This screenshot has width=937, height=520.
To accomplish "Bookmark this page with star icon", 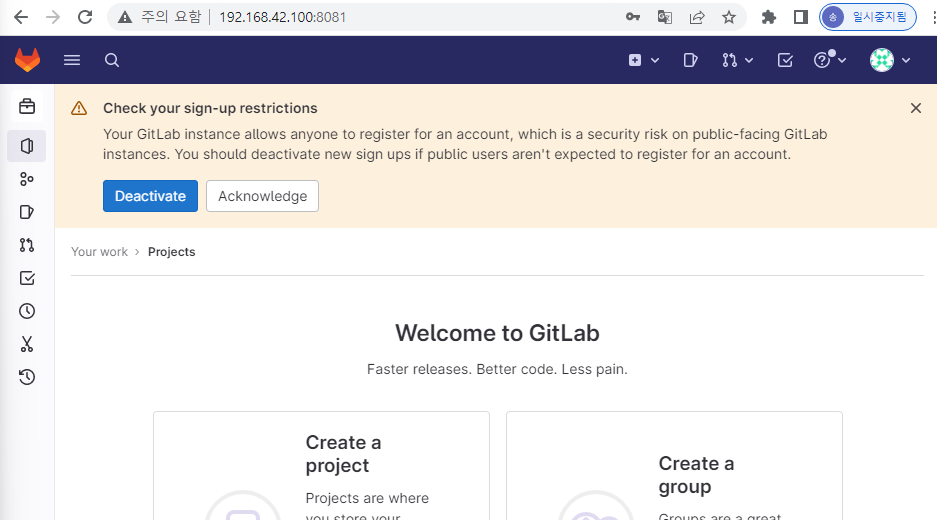I will (x=728, y=17).
